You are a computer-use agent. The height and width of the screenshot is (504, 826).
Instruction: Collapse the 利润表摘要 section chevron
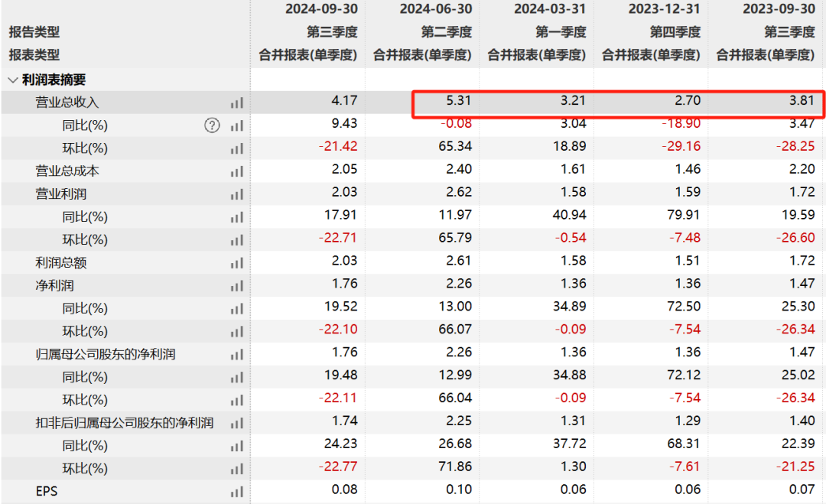coord(13,80)
